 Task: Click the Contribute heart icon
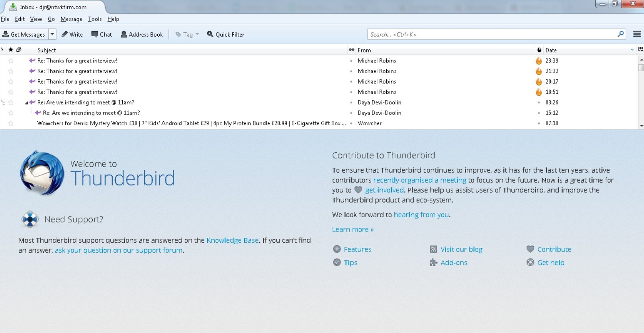(x=530, y=249)
